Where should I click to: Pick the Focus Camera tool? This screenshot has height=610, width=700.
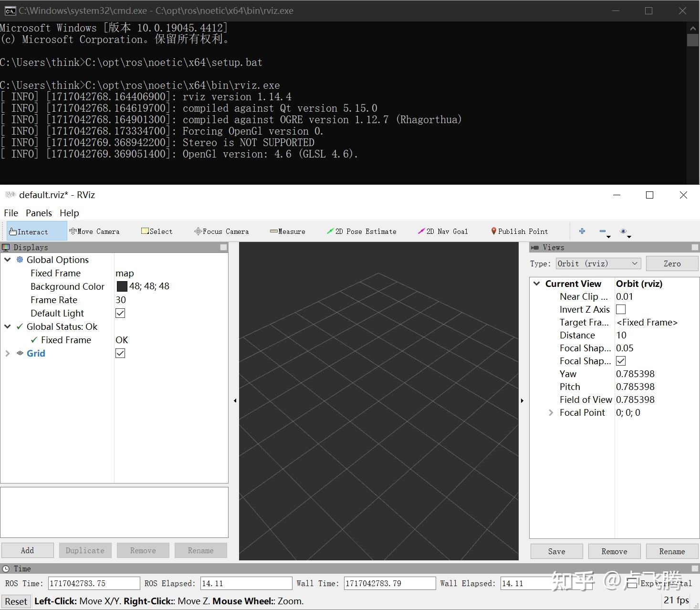221,231
